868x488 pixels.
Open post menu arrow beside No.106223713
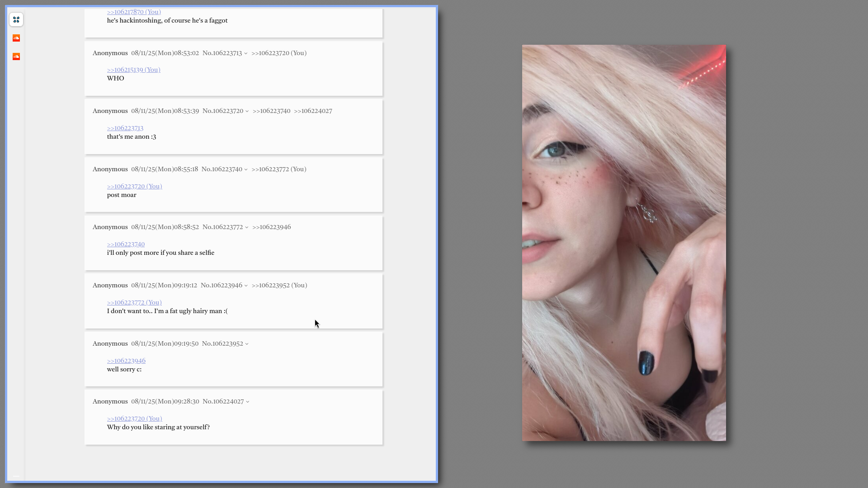tap(245, 53)
